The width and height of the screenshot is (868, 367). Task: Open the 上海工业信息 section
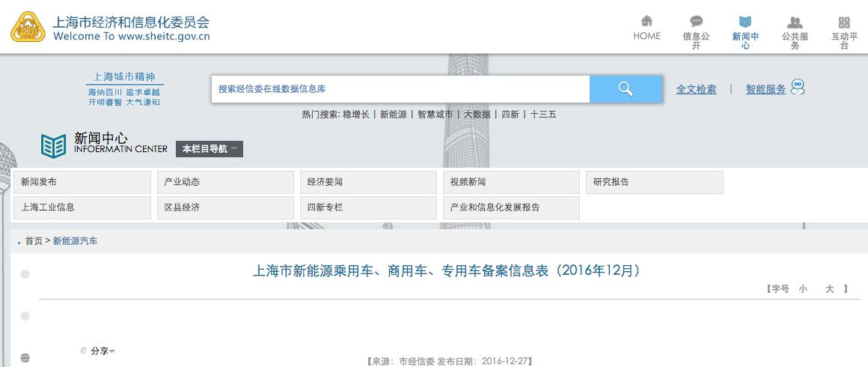click(x=82, y=207)
